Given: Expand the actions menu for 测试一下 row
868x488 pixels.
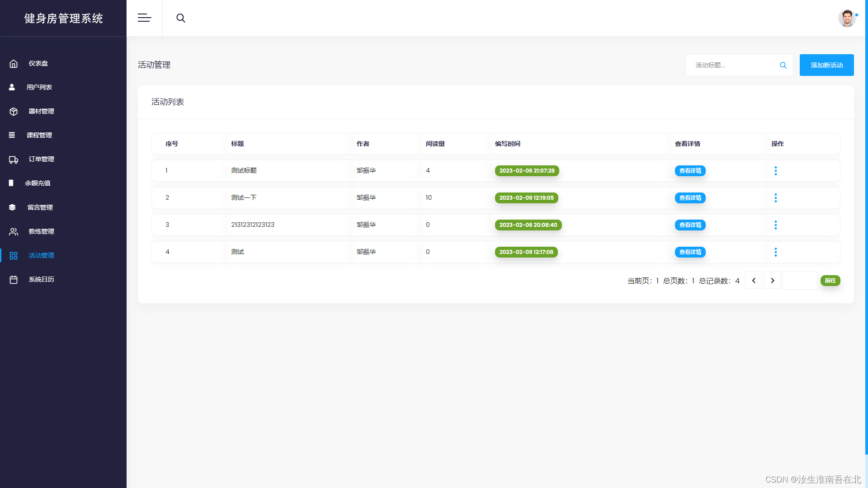Looking at the screenshot, I should pyautogui.click(x=775, y=198).
